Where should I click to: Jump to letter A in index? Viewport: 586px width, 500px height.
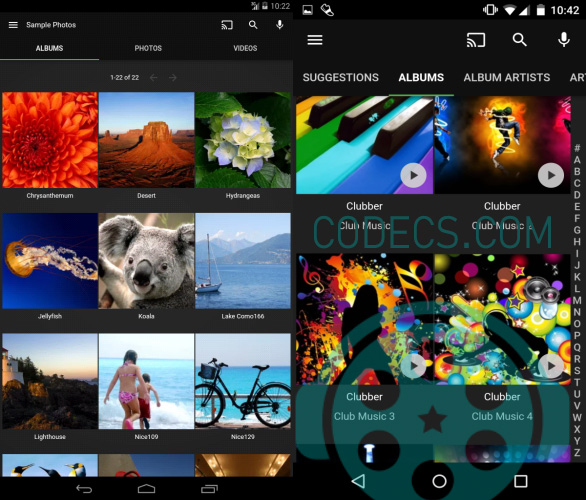click(x=577, y=160)
